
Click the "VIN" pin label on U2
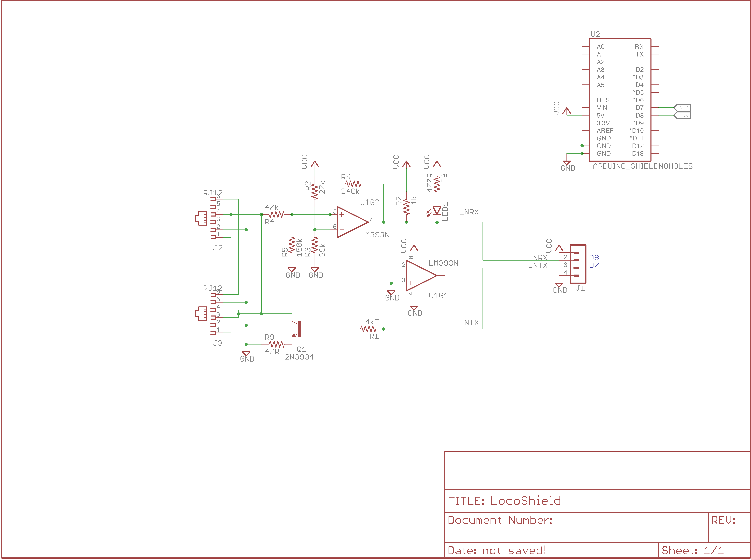(602, 108)
